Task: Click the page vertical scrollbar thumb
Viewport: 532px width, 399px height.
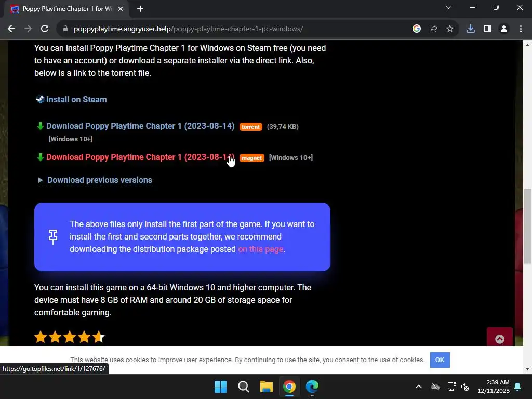Action: coord(527,226)
